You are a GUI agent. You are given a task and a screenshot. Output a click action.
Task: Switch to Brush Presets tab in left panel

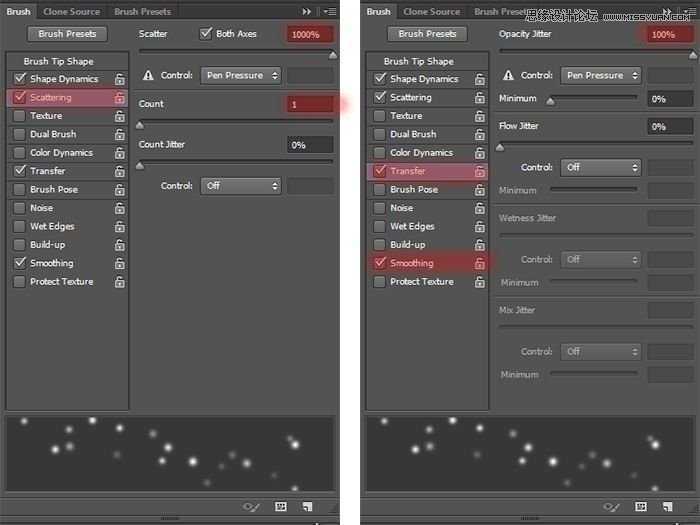[x=142, y=12]
